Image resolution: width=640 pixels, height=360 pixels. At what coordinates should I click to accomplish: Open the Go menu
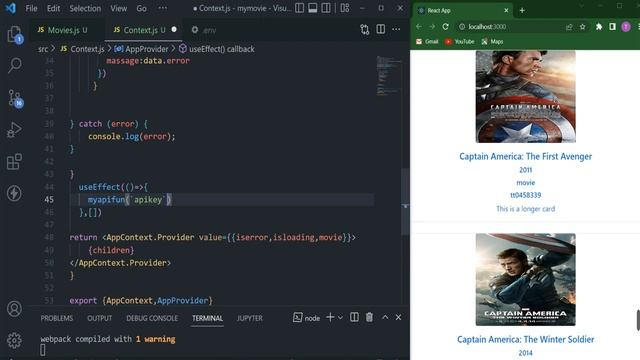[141, 8]
